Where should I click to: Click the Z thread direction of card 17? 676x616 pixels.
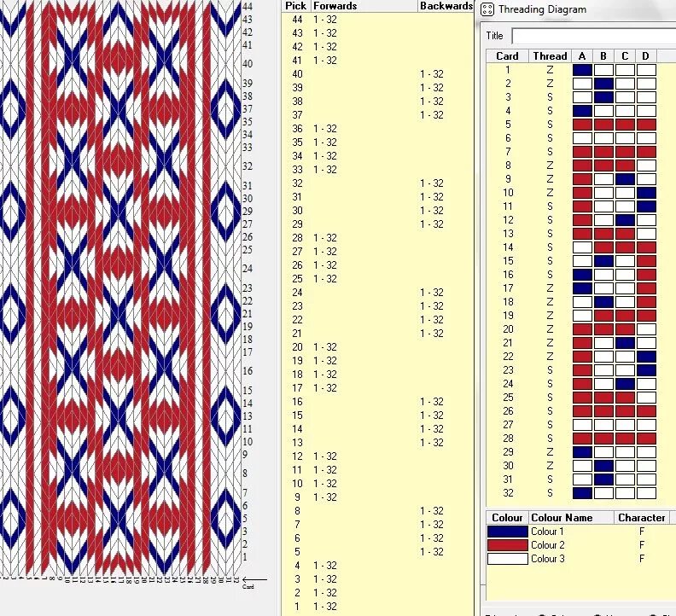(550, 288)
